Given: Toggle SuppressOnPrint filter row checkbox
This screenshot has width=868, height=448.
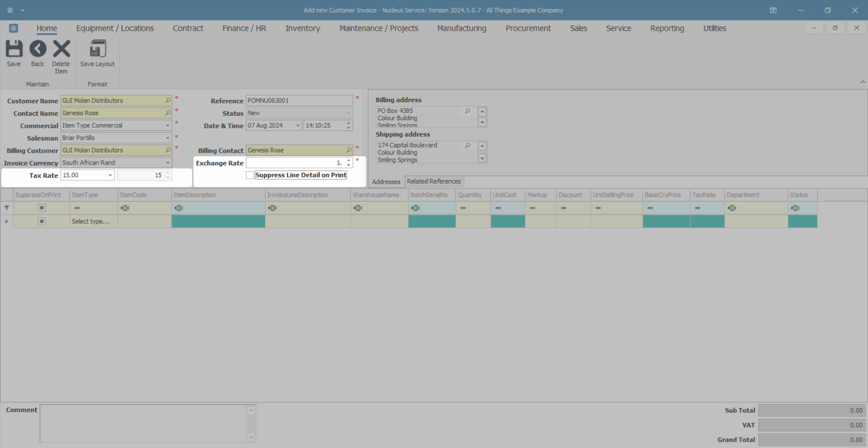Looking at the screenshot, I should (42, 208).
